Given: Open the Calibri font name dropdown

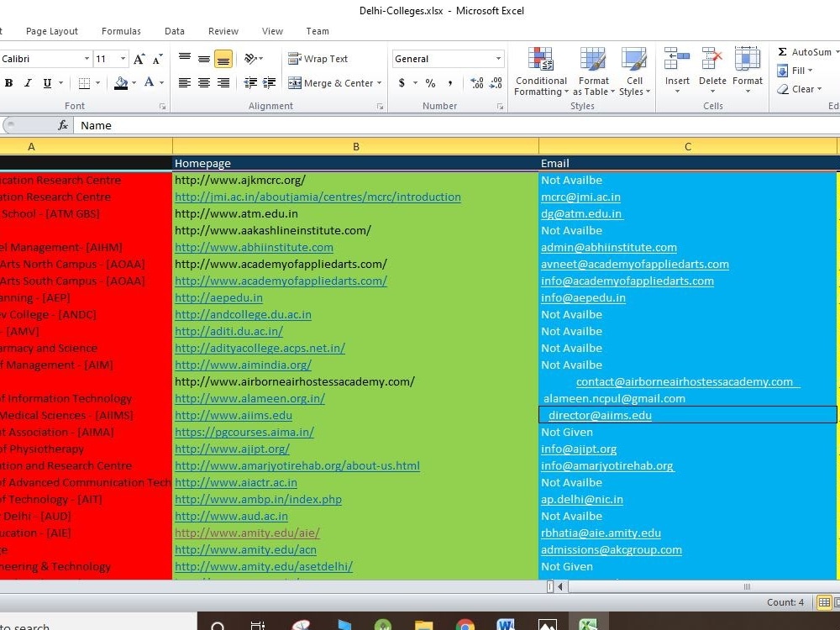Looking at the screenshot, I should [87, 59].
